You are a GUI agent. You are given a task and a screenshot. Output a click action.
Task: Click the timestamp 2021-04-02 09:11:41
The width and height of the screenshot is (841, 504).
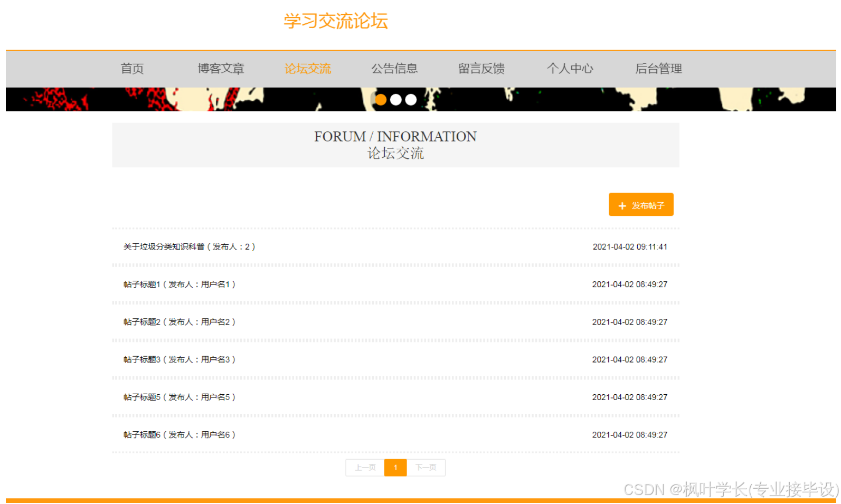[630, 247]
